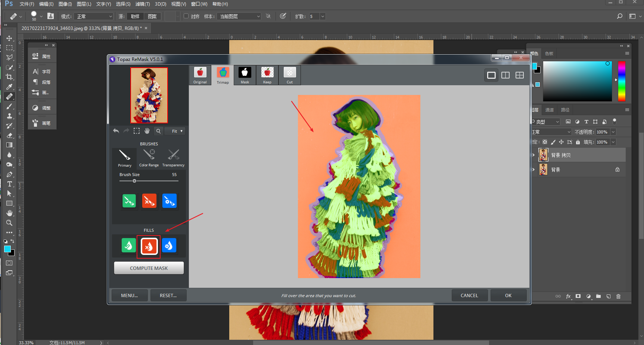Viewport: 644px width, 345px height.
Task: Select the ReMask pan hand tool
Action: 147,131
